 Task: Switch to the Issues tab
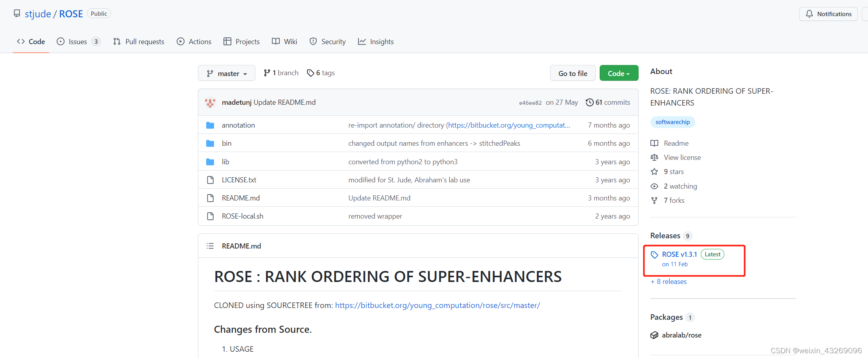pyautogui.click(x=77, y=41)
